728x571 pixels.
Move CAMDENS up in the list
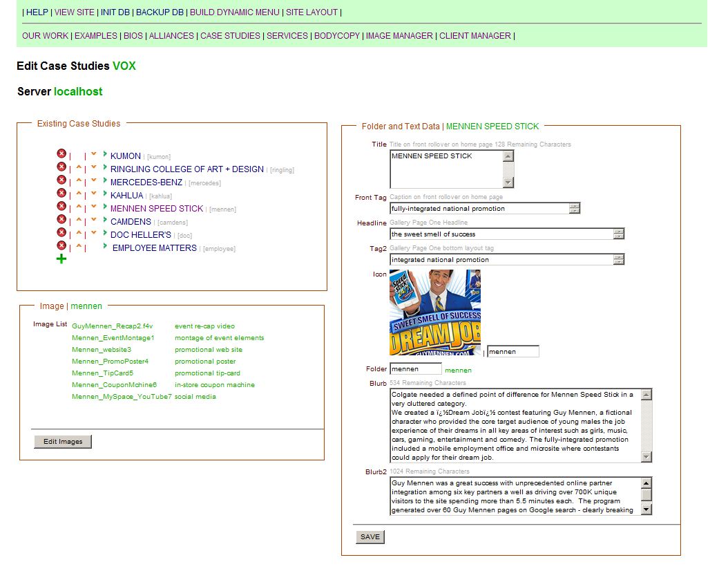tap(79, 219)
